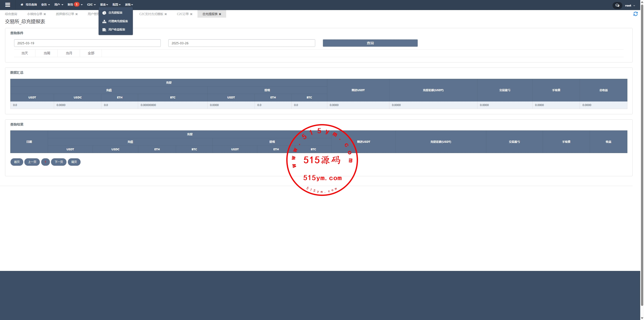Viewport: 644px width, 320px height.
Task: Switch to the C2C支付方式模板 tab
Action: pyautogui.click(x=151, y=14)
